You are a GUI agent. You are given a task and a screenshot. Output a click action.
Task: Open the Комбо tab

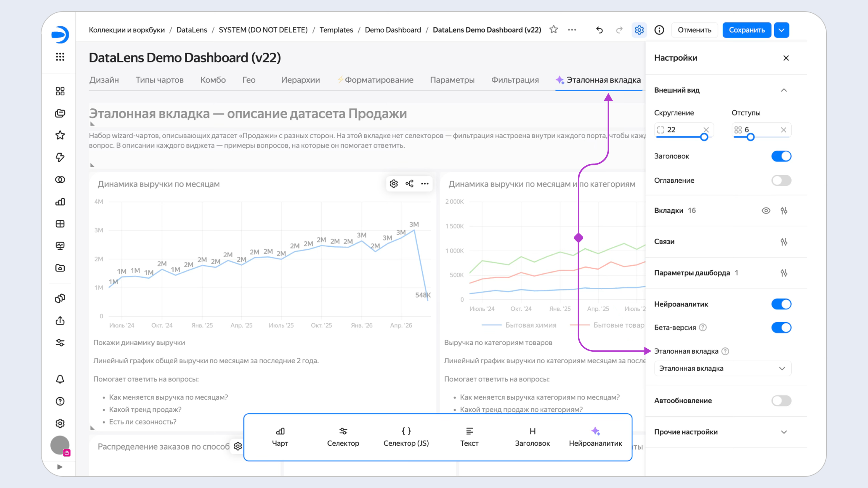pyautogui.click(x=213, y=80)
